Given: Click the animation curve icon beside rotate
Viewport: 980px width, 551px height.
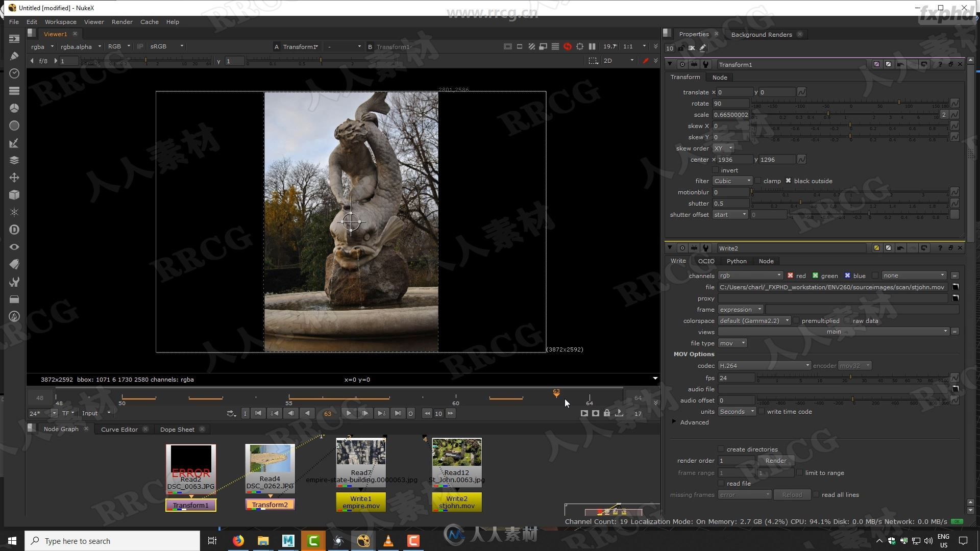Looking at the screenshot, I should click(x=954, y=104).
